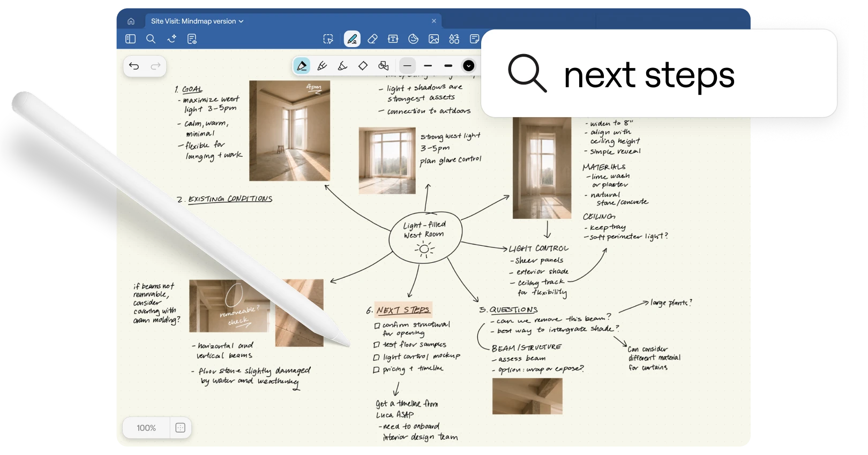This screenshot has height=455, width=868.
Task: Undo the last stroke
Action: click(x=134, y=66)
